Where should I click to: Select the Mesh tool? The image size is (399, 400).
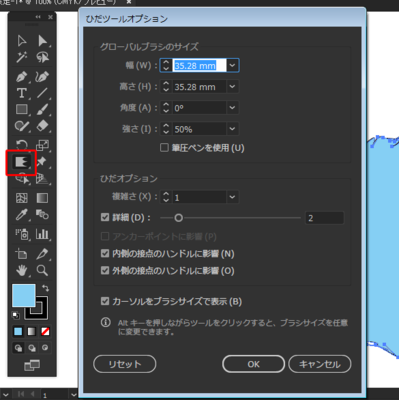pos(22,198)
